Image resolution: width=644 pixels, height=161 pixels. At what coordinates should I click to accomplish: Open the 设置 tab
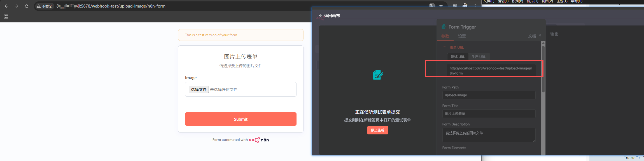pyautogui.click(x=462, y=36)
